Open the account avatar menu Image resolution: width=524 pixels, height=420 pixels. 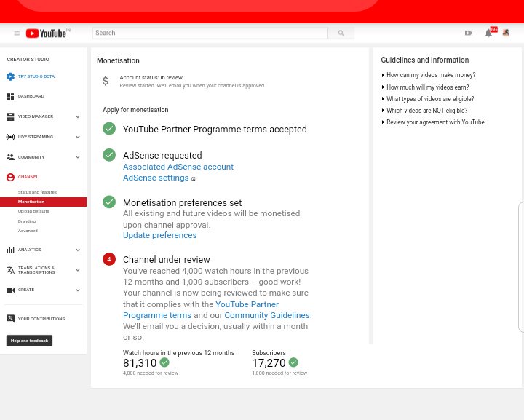click(x=506, y=33)
